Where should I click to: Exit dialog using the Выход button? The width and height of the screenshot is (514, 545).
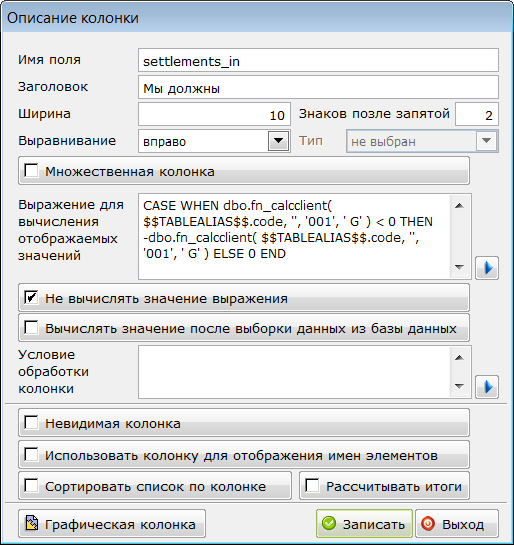457,523
